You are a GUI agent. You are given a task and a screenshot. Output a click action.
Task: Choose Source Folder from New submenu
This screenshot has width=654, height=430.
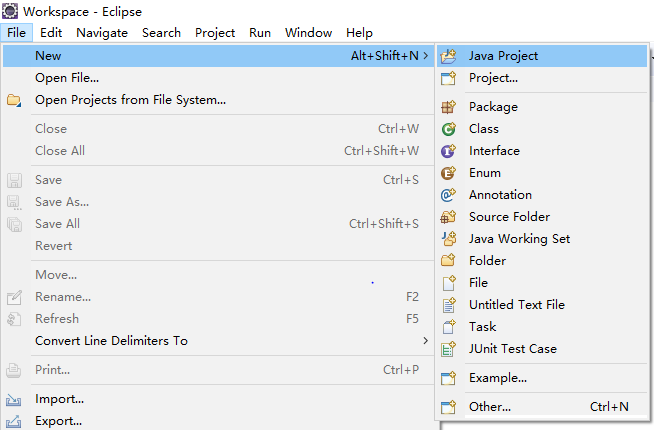(x=542, y=217)
